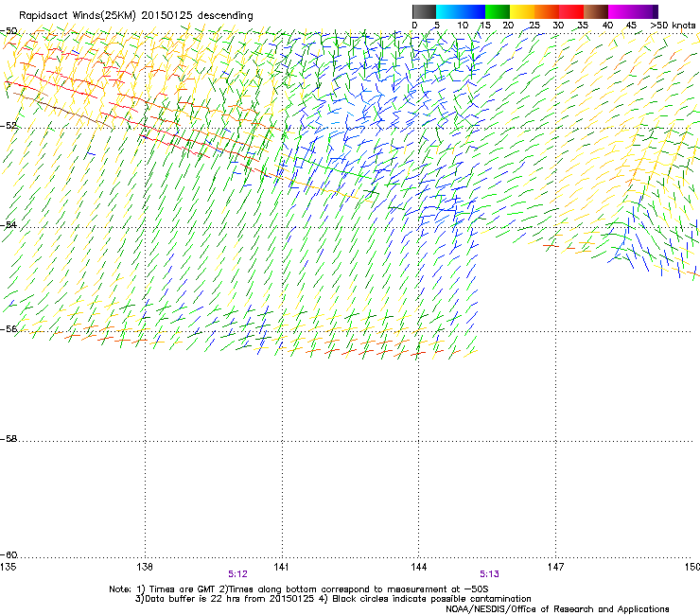Click the '-50' latitude axis label
Screen dimensions: 700x615
pos(9,31)
